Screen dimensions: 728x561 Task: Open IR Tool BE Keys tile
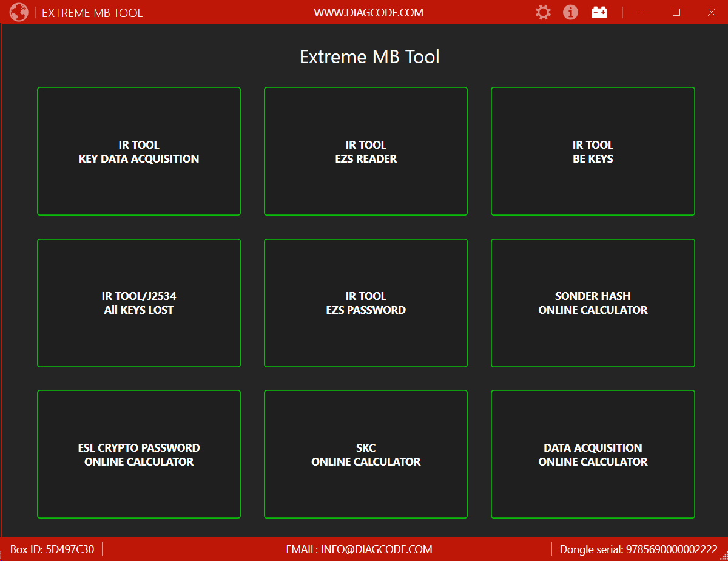click(x=593, y=151)
